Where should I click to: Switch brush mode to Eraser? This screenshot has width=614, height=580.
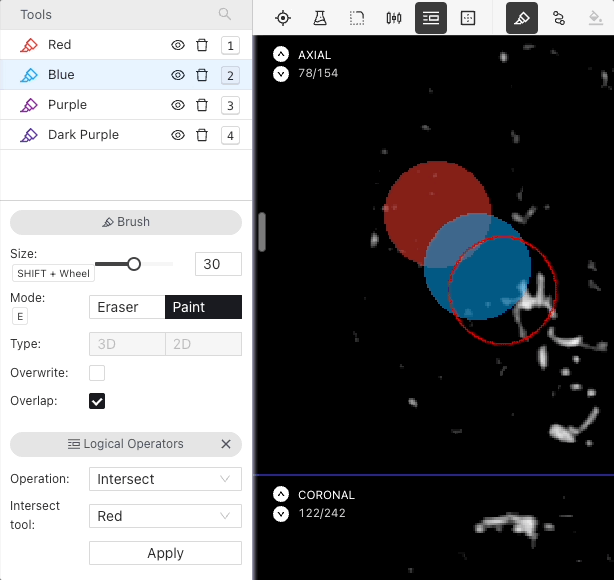point(127,307)
